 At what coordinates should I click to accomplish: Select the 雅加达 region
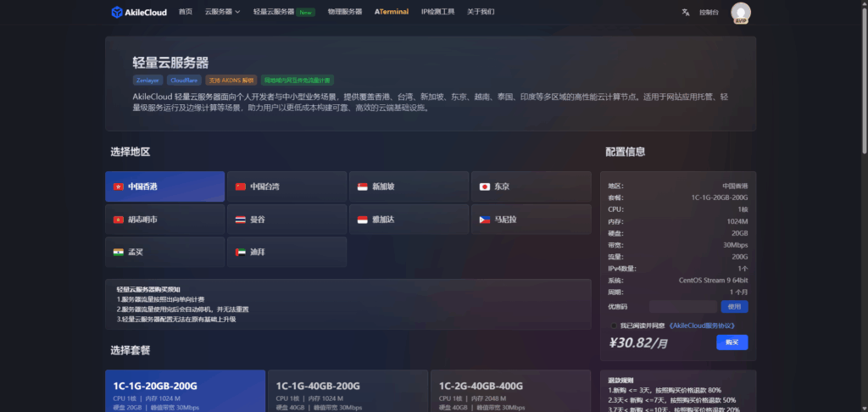tap(409, 220)
